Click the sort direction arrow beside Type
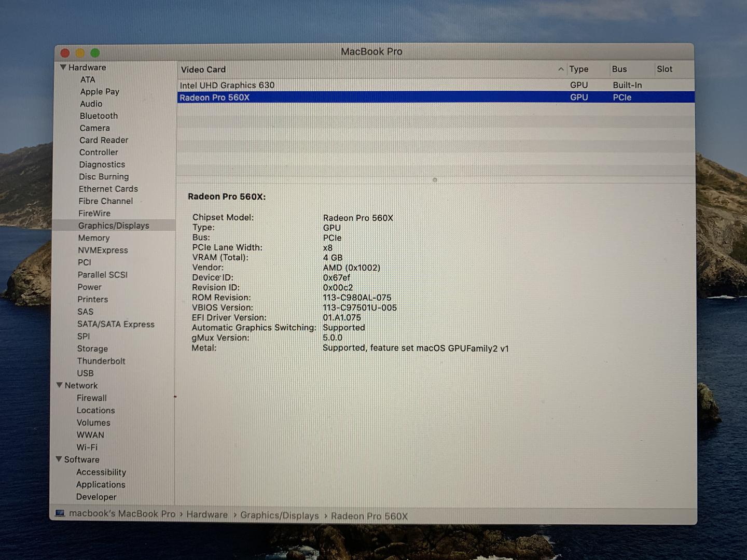Viewport: 747px width, 560px height. click(x=561, y=69)
